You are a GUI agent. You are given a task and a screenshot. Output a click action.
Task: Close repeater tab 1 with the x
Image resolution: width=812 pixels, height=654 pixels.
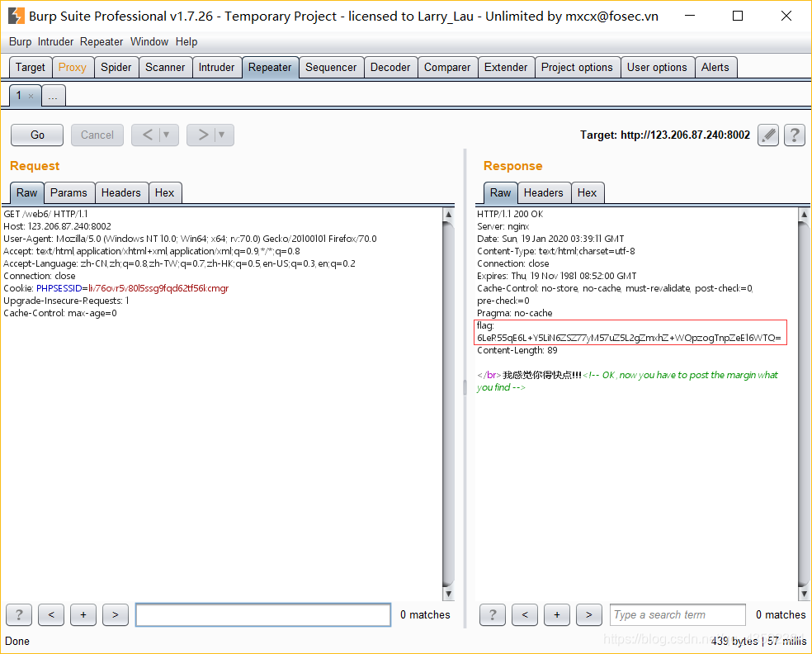31,96
